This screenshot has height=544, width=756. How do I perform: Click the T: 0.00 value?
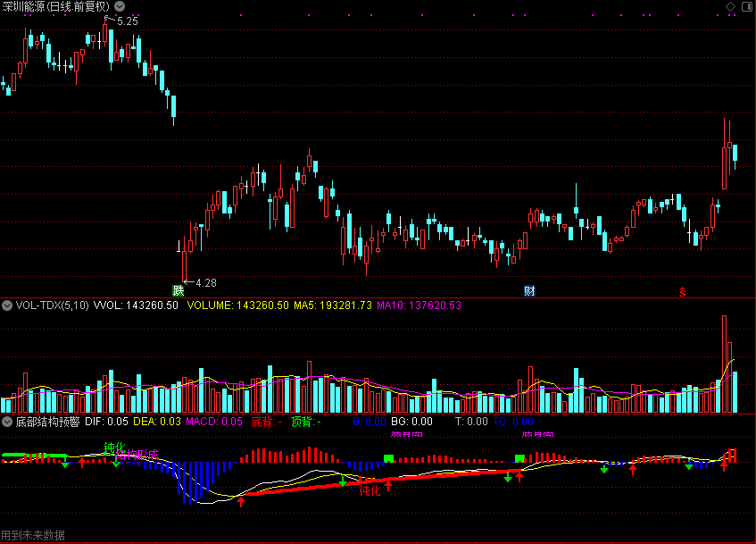click(471, 422)
